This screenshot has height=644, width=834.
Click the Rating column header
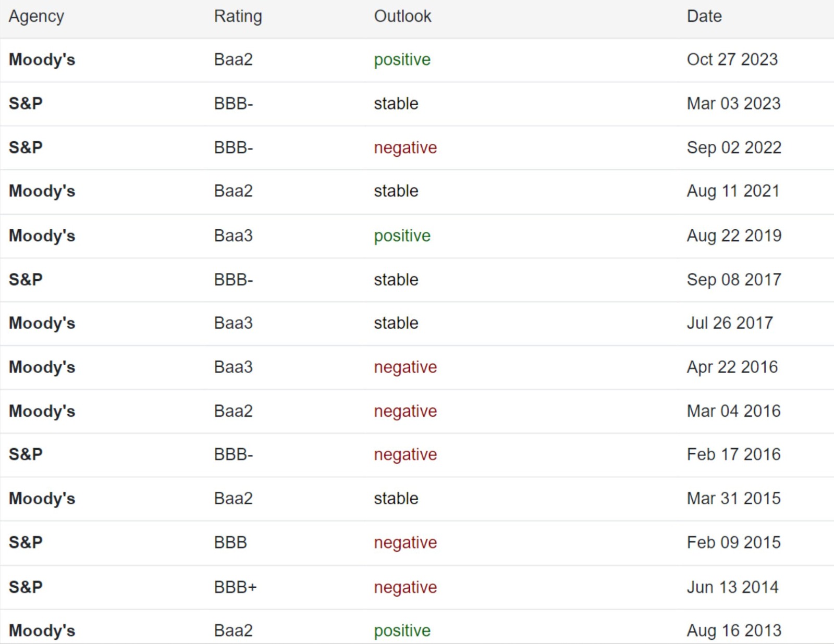[238, 17]
